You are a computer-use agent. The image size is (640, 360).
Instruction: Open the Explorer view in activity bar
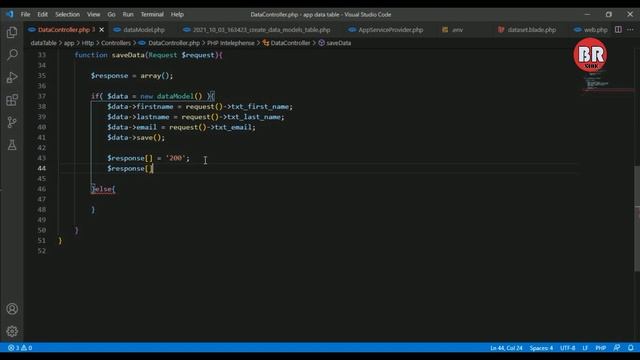click(x=12, y=32)
